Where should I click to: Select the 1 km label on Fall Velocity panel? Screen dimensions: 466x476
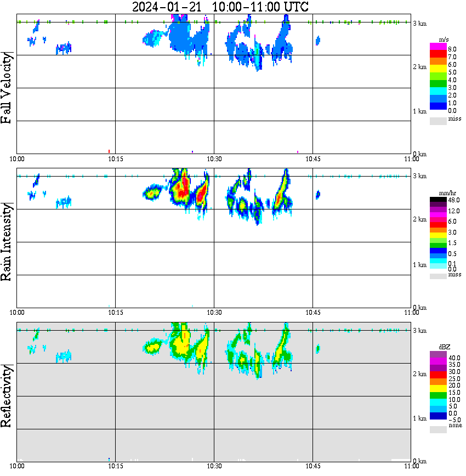(x=419, y=111)
